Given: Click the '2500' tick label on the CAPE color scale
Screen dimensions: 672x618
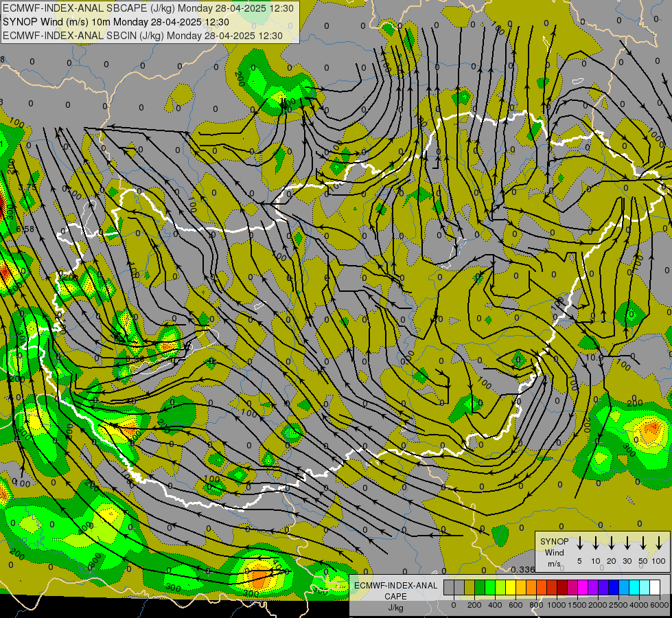Looking at the screenshot, I should 618,605.
